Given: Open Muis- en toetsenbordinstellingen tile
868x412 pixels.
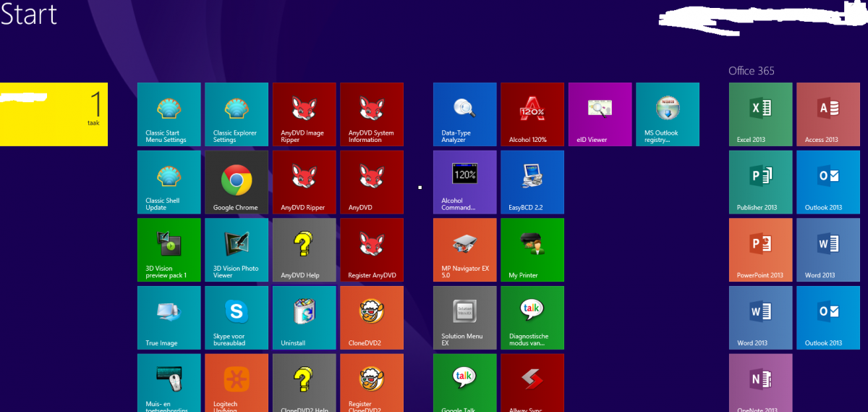Looking at the screenshot, I should (169, 383).
